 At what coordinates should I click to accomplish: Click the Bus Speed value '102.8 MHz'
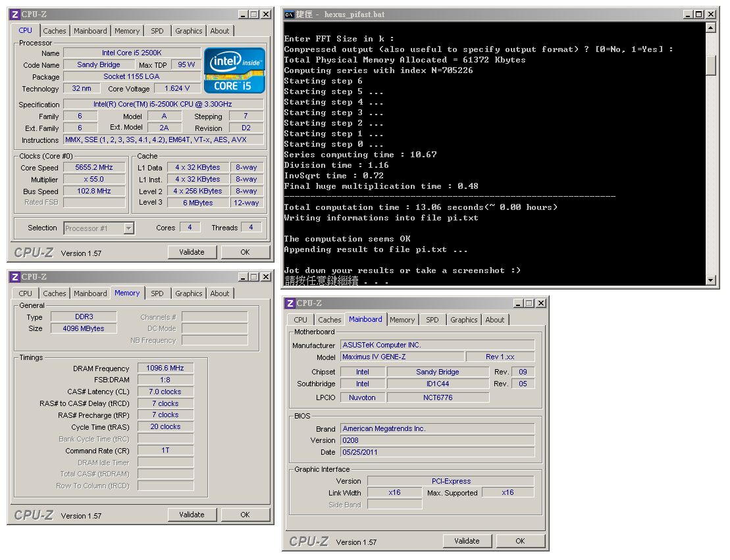coord(94,191)
